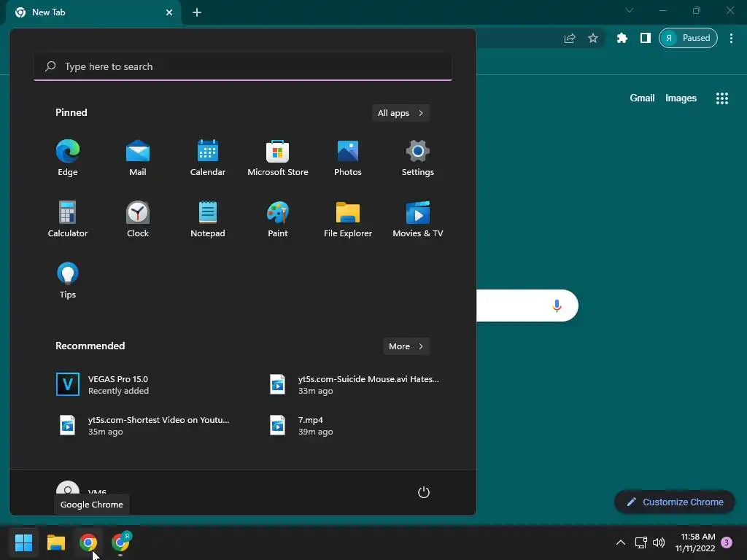
Task: Open the network status tray icon
Action: pos(640,542)
